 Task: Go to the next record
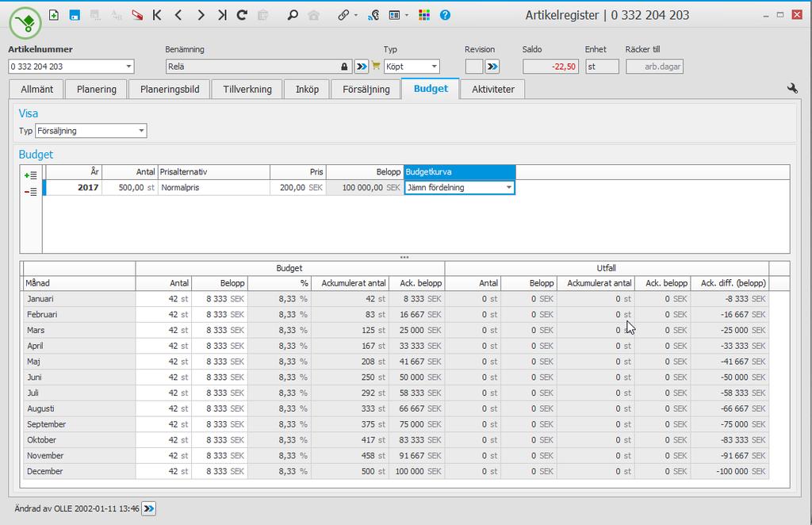[x=201, y=15]
